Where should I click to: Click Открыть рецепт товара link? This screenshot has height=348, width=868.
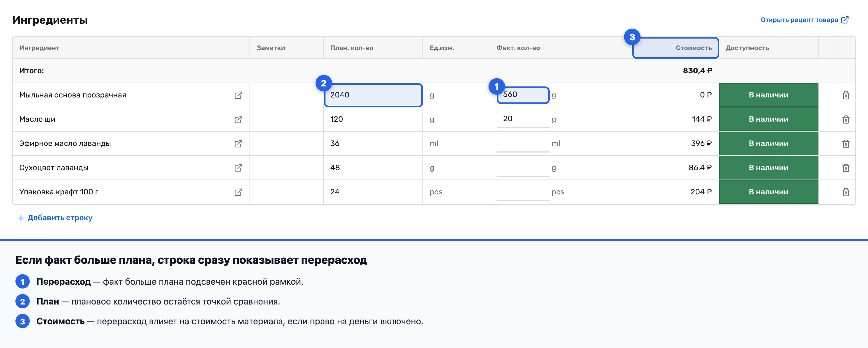[804, 20]
